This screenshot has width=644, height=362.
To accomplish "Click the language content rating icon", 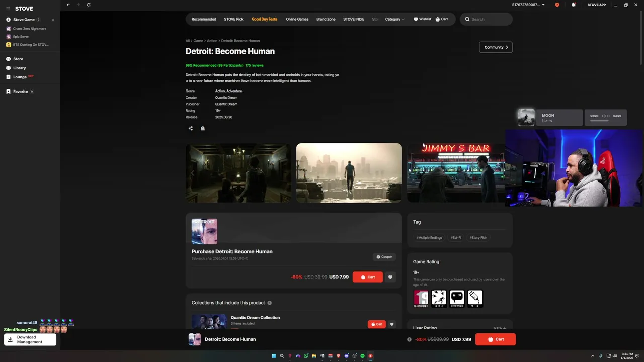I will (x=457, y=299).
